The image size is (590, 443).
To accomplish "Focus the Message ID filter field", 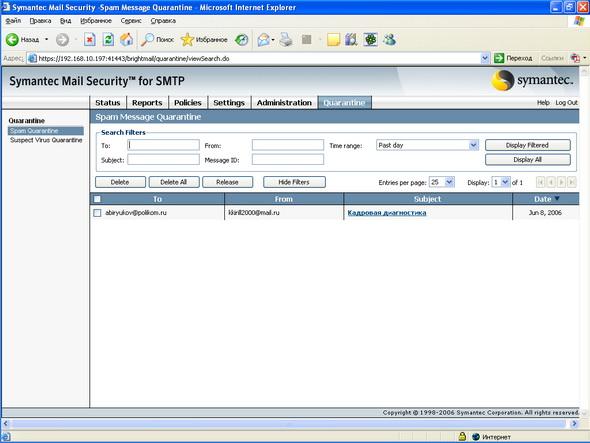I will click(x=288, y=160).
